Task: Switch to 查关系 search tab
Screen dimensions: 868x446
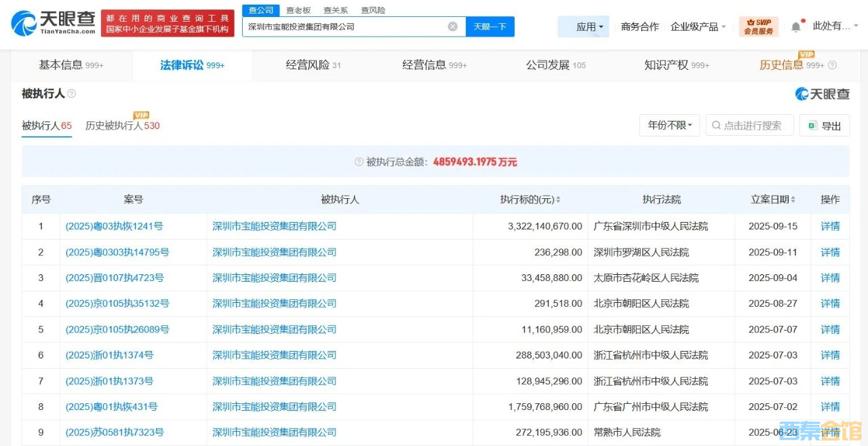Action: point(336,10)
